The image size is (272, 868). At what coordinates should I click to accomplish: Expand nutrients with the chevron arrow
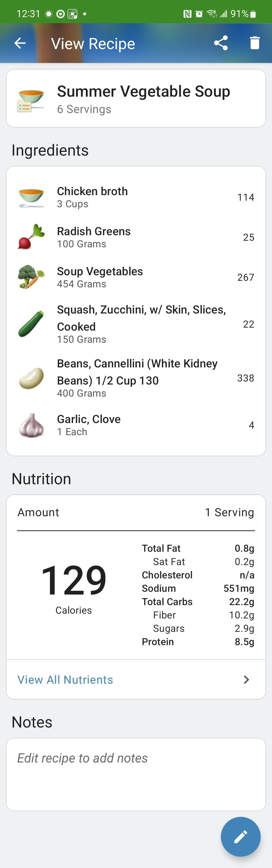[x=246, y=680]
